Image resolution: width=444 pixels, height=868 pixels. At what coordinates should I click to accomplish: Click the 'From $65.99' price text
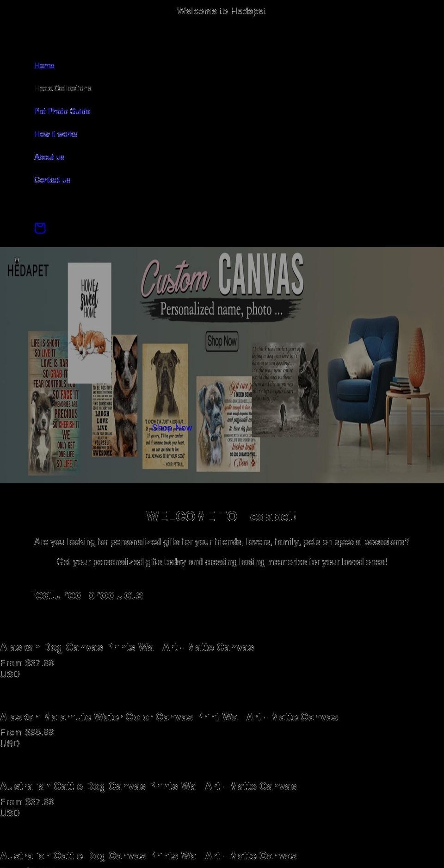27,732
